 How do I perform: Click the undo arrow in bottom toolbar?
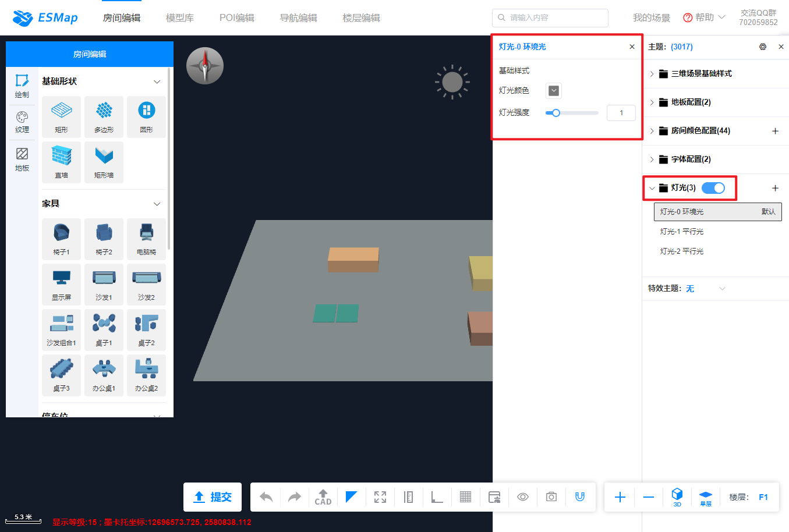click(266, 497)
